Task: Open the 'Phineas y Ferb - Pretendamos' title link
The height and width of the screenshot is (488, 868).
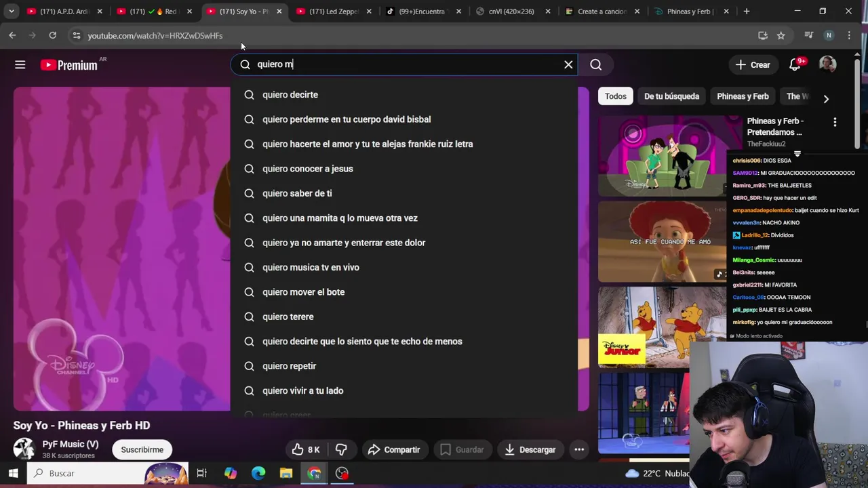Action: coord(775,127)
